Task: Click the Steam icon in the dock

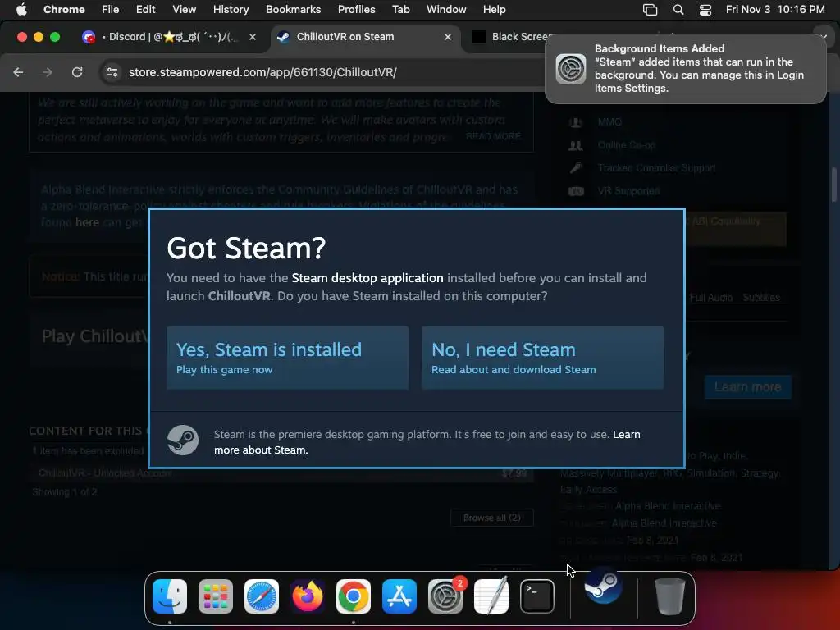Action: coord(603,587)
